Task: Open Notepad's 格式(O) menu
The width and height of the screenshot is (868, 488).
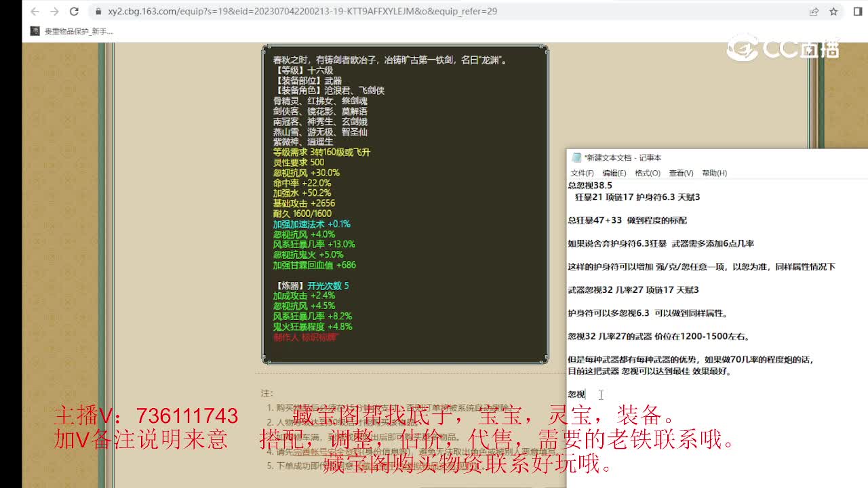Action: coord(647,174)
